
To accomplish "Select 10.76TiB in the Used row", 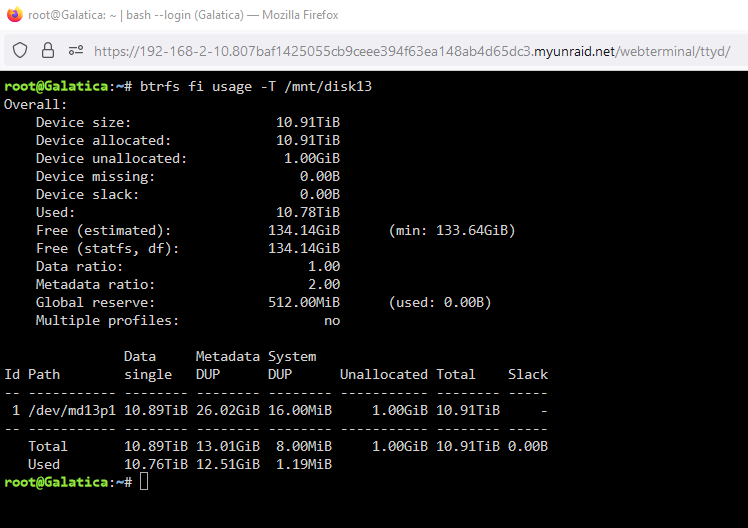I will [156, 465].
